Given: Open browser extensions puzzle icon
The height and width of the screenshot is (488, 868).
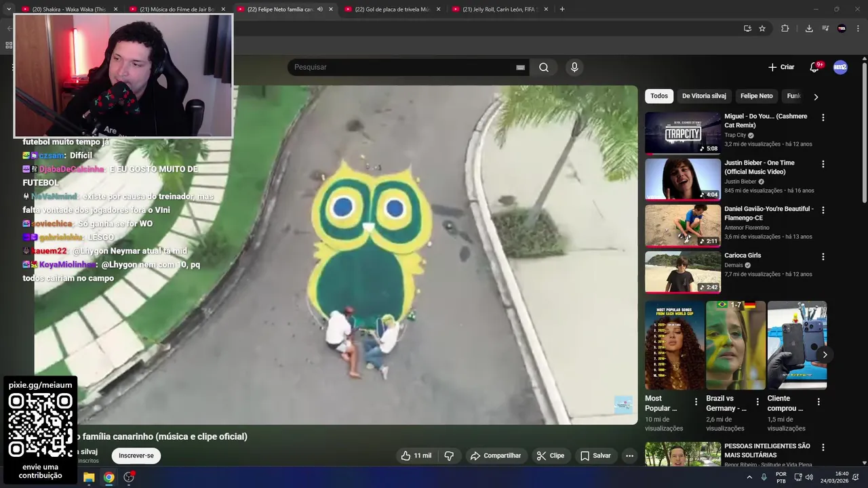Looking at the screenshot, I should pos(785,28).
